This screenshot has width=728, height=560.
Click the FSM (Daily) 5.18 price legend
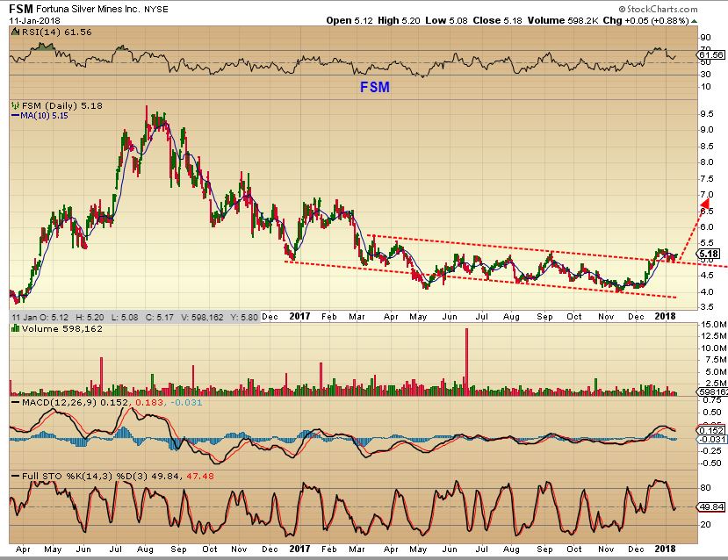[x=61, y=106]
